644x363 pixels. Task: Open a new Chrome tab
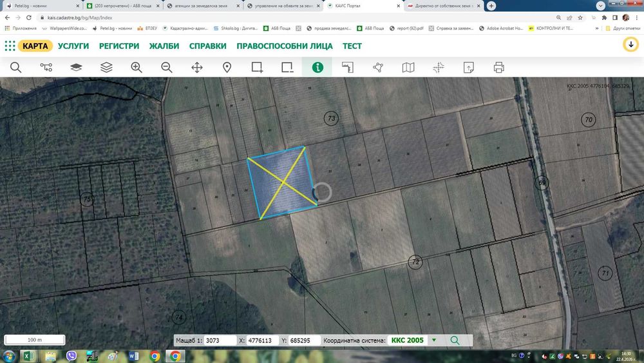(491, 6)
